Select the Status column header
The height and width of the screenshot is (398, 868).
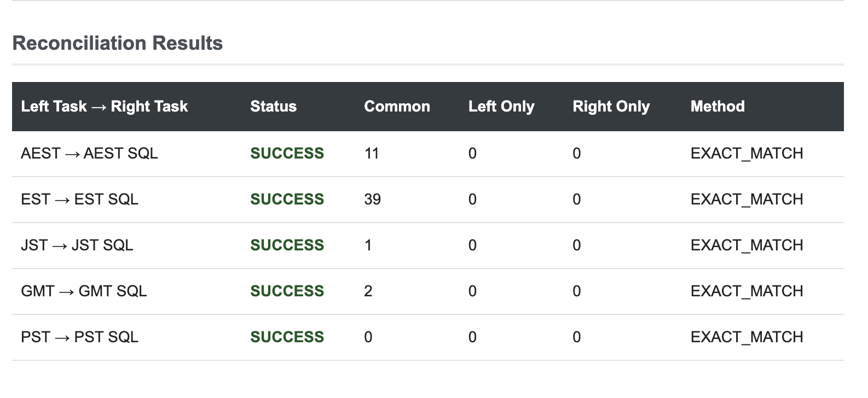[273, 107]
